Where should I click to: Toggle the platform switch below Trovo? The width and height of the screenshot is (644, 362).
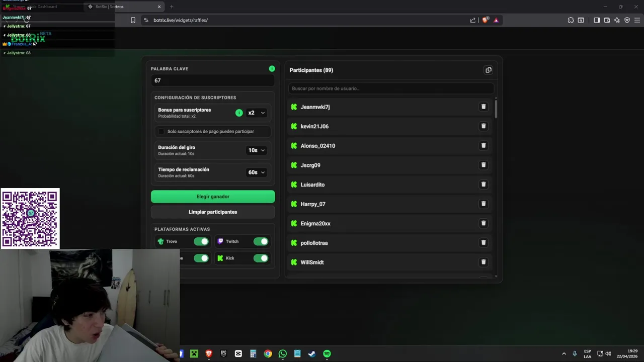(201, 258)
